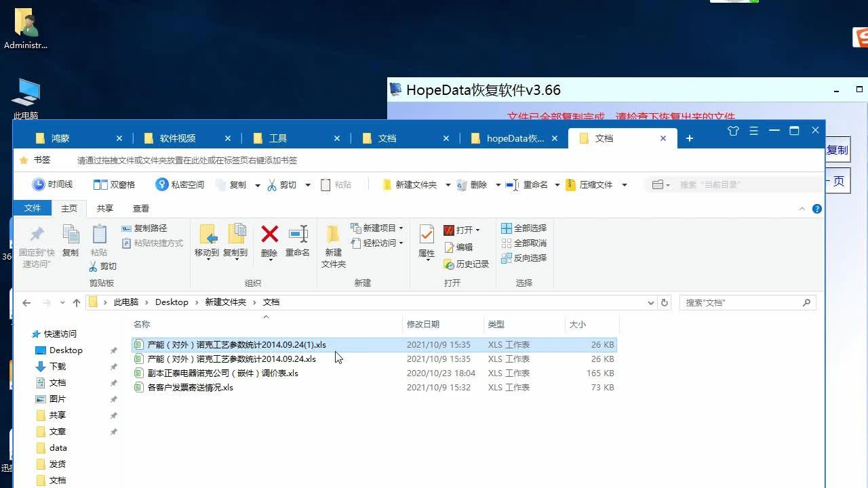This screenshot has height=488, width=868.
Task: Open 私密空间 private space
Action: 180,184
